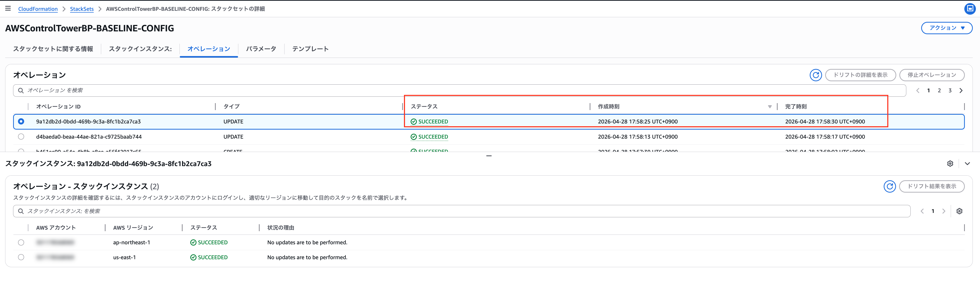Click the UPDATE type cell for operation 9a12db2d

233,122
